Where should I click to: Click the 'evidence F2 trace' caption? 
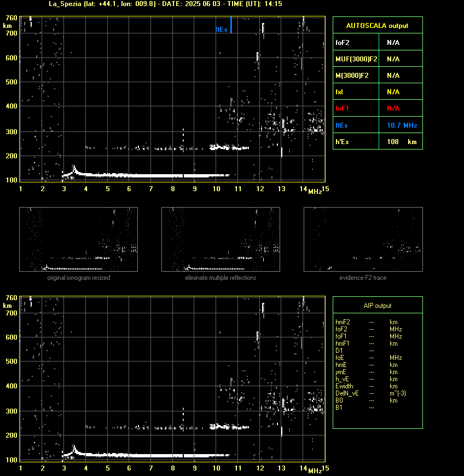point(363,278)
